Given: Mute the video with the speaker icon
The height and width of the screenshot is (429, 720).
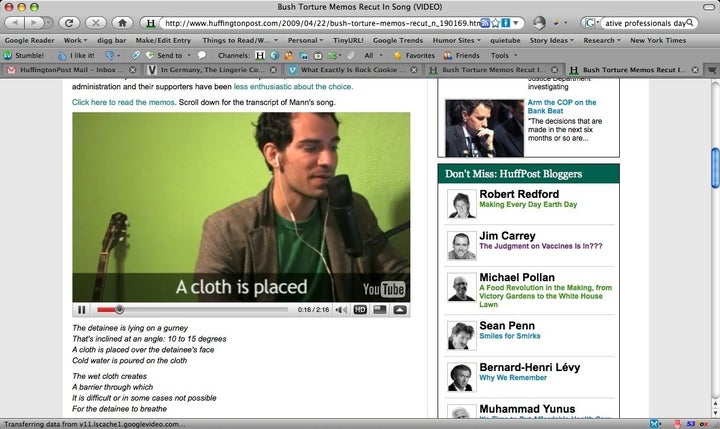Looking at the screenshot, I should [x=341, y=310].
